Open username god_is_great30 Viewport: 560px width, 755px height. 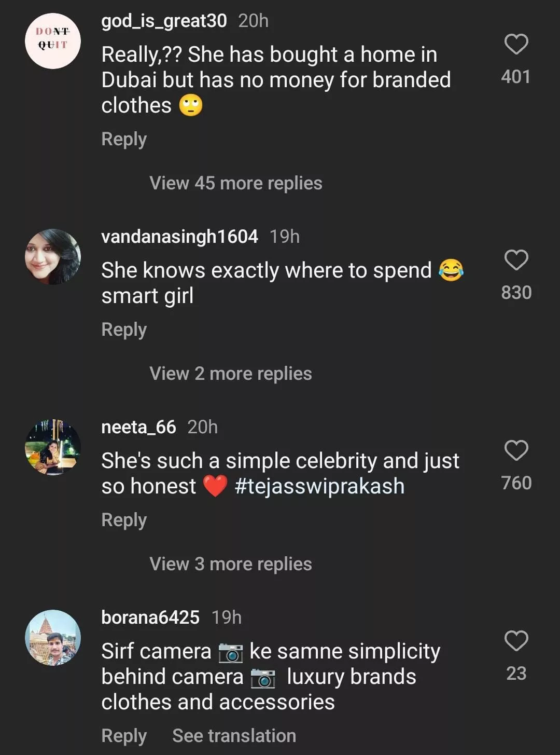(164, 21)
